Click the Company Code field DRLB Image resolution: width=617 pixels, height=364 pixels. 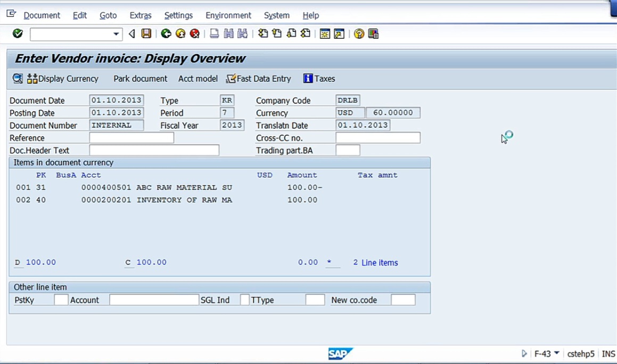click(348, 100)
